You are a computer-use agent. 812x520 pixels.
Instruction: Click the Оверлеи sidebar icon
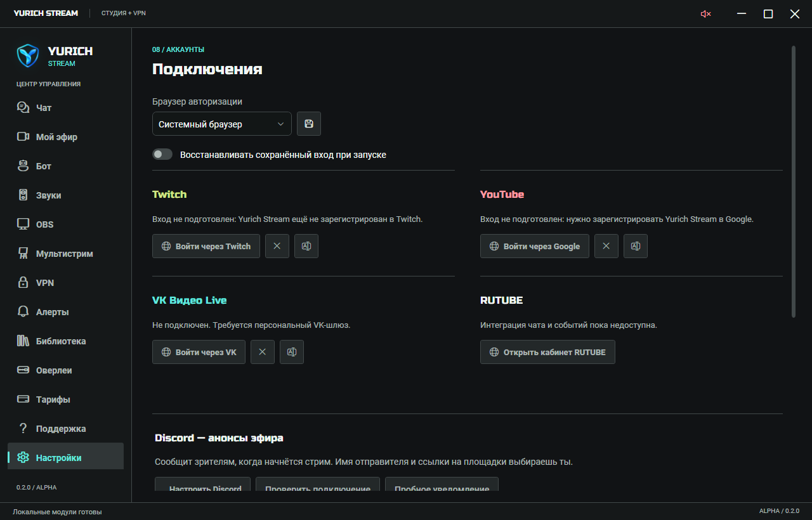click(23, 370)
